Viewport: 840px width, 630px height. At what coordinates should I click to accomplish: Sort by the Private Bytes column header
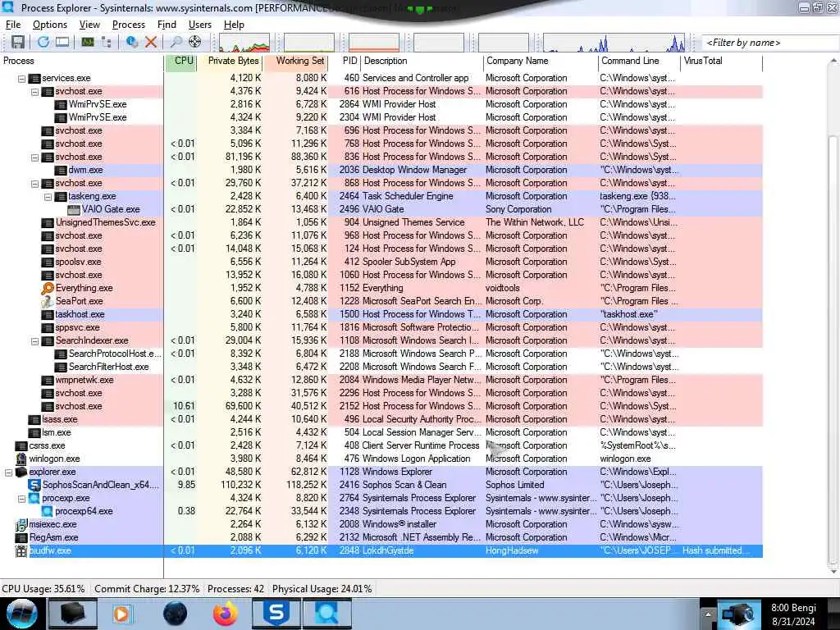tap(230, 61)
